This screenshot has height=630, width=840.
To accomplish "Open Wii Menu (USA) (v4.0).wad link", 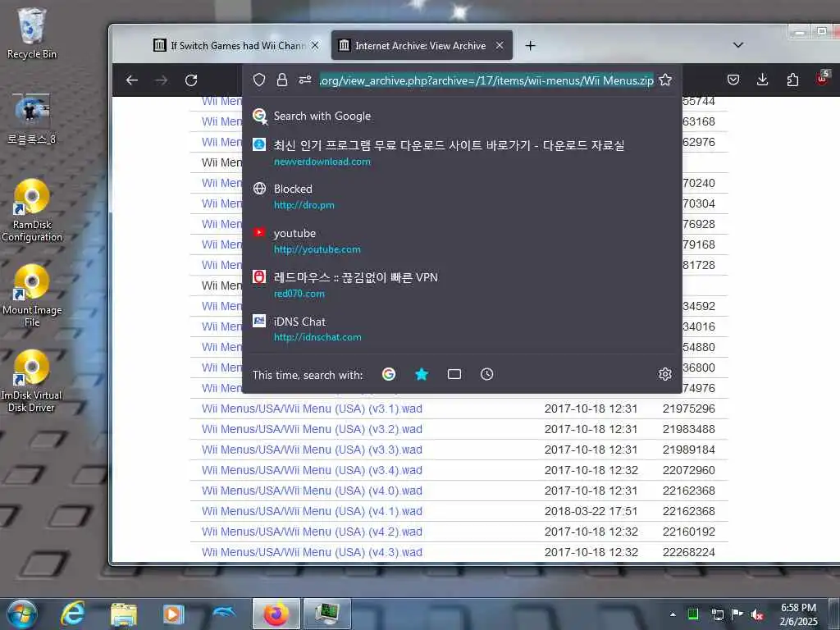I will [312, 491].
